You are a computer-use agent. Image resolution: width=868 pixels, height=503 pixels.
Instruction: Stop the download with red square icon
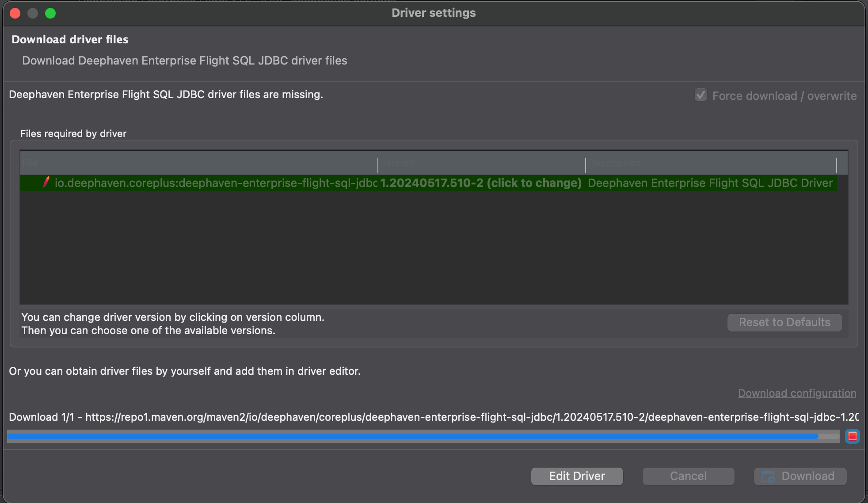coord(852,436)
